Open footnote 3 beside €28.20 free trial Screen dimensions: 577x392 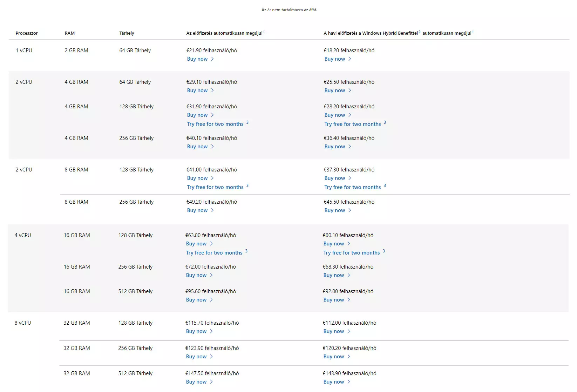tap(385, 122)
